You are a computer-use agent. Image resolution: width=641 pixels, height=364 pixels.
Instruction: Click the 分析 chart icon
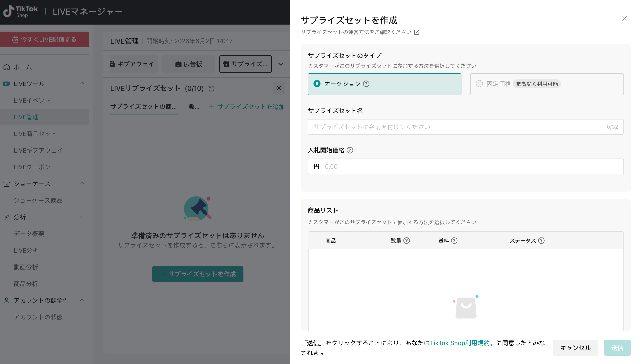coord(7,217)
